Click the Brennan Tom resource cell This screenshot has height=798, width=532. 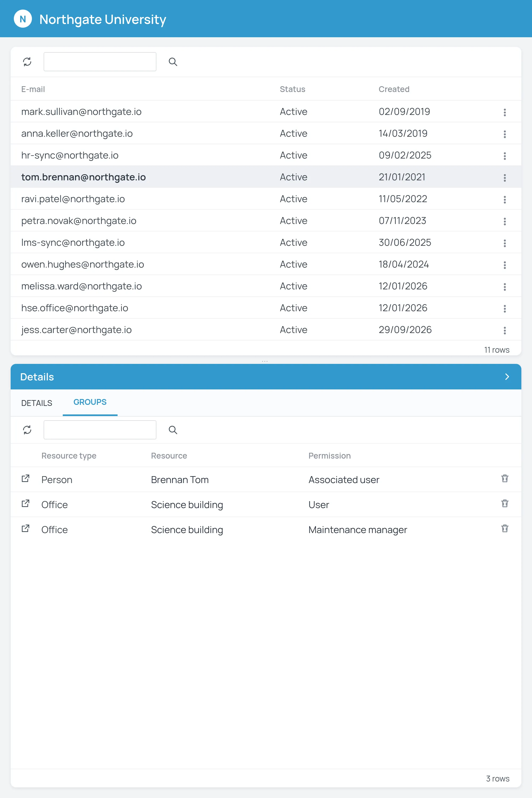[180, 480]
